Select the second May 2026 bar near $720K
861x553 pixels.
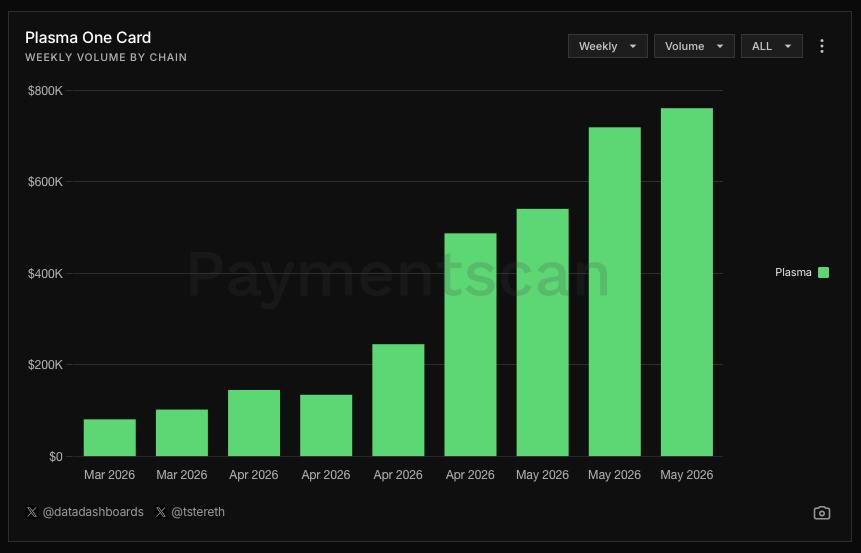[x=614, y=292]
